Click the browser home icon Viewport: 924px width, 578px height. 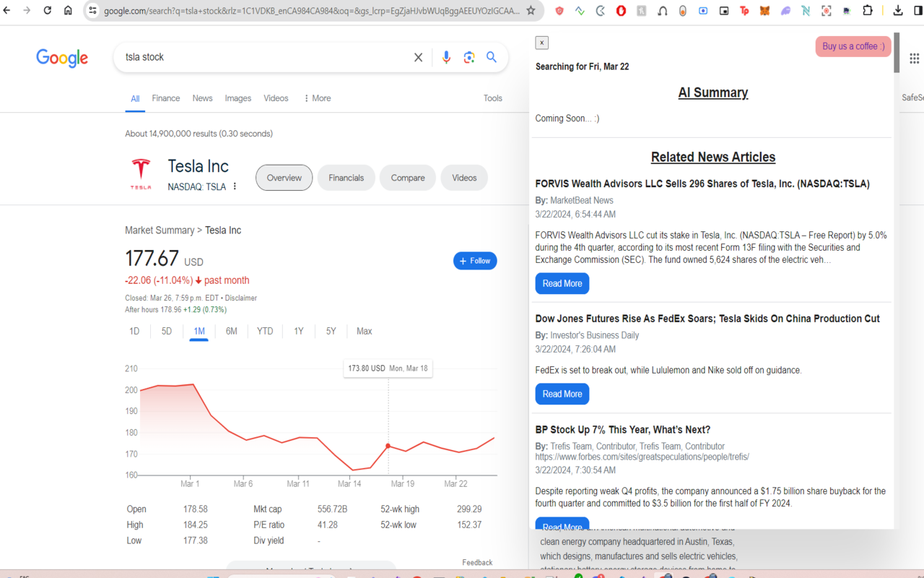point(68,11)
